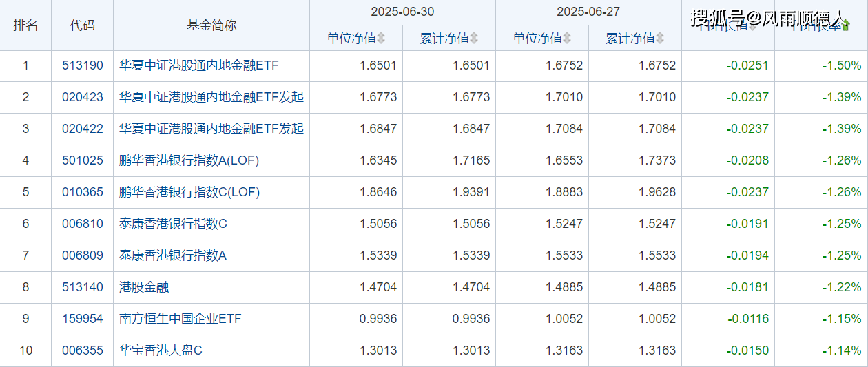868x367 pixels.
Task: Click 06-30 unit NAV 1.6345
Action: 378,161
